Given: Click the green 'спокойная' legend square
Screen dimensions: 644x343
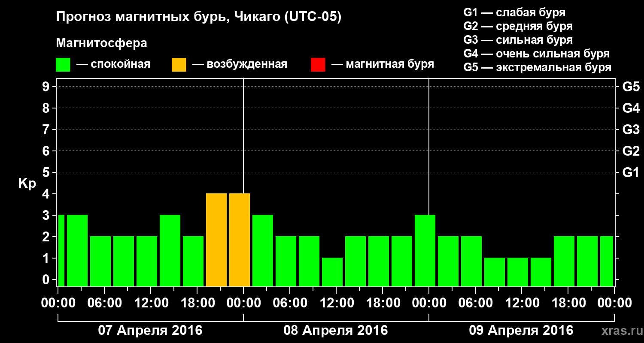Looking at the screenshot, I should click(63, 65).
